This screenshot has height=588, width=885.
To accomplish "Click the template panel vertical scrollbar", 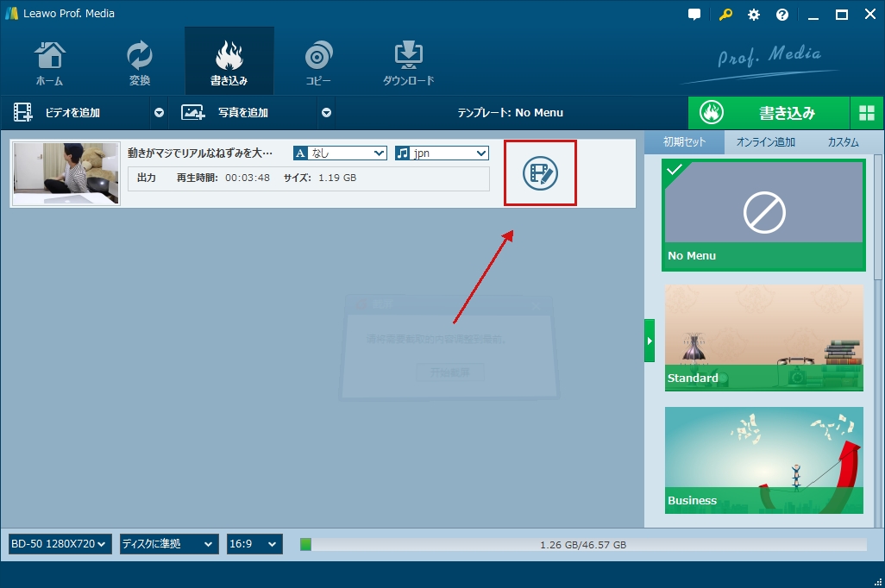I will coord(877,217).
